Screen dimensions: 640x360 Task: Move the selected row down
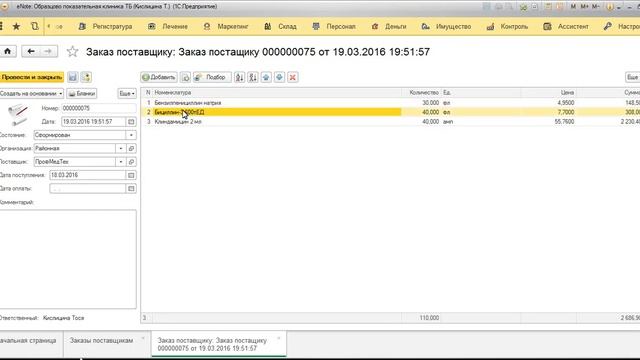(x=279, y=77)
